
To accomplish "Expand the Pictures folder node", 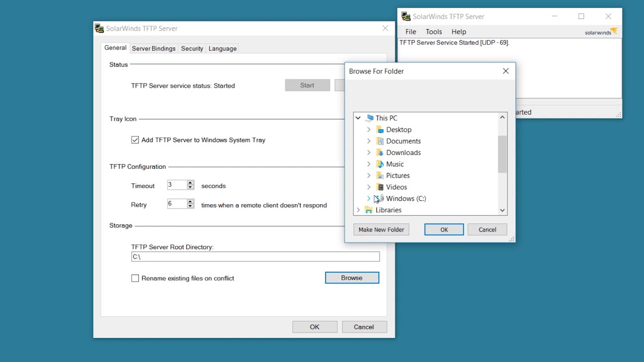I will pos(369,176).
